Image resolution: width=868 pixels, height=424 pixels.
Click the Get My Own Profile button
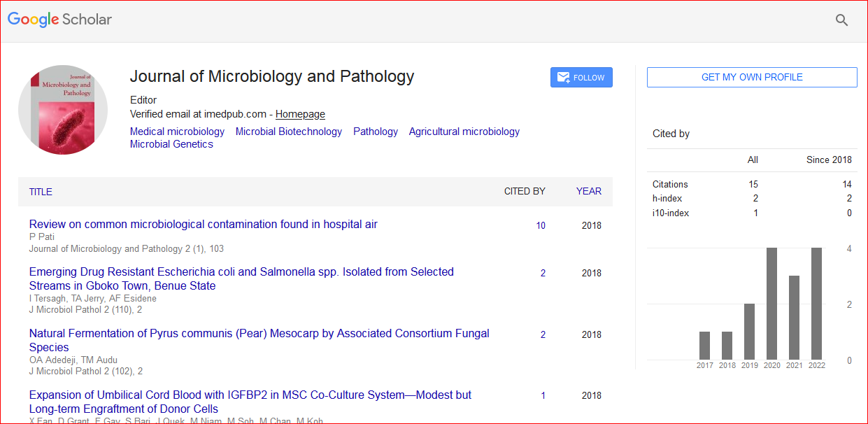click(751, 78)
